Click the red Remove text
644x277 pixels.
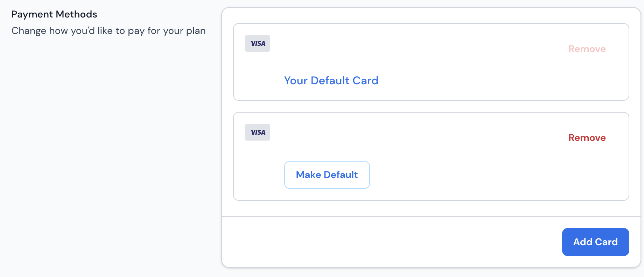(587, 138)
